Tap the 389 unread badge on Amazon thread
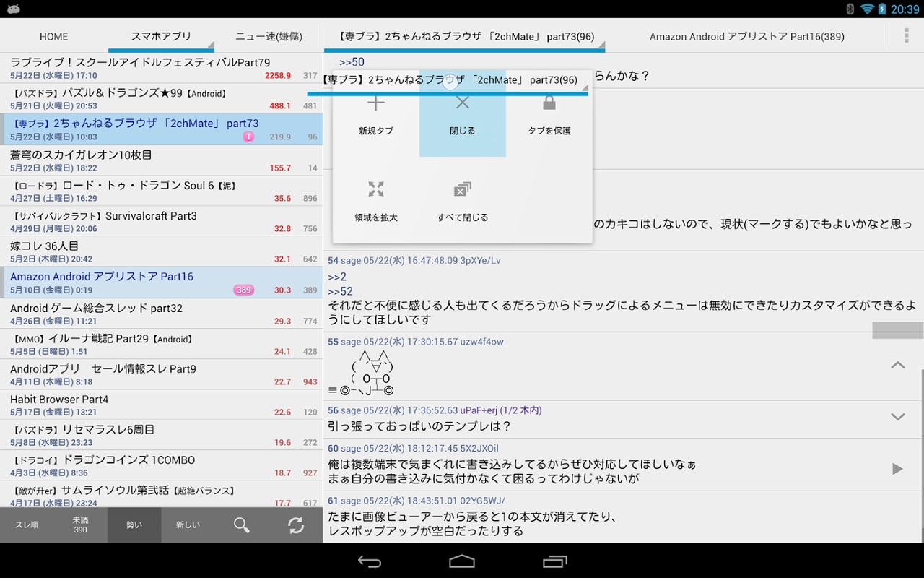924x578 pixels. tap(243, 290)
